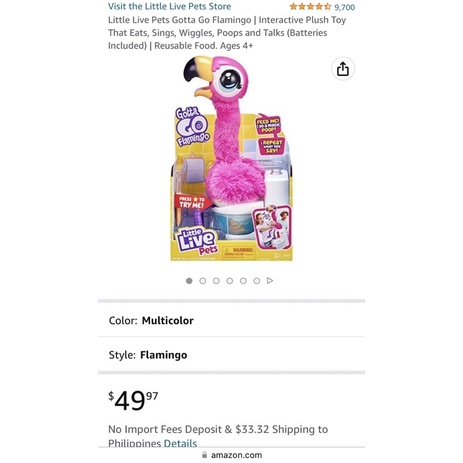Play the product video triangle icon
Viewport: 463px width, 463px height.
pos(270,281)
